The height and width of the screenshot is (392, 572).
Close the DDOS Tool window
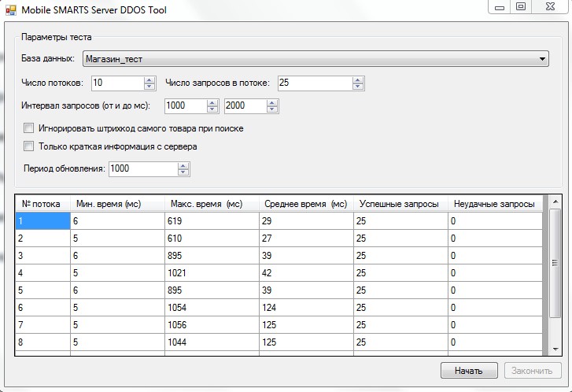tap(550, 7)
